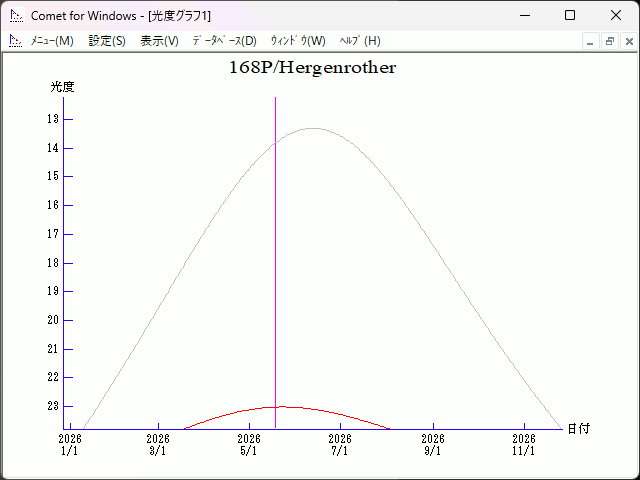Viewport: 640px width, 480px height.
Task: Click the 2026 7/1 date label on the axis
Action: coord(340,444)
